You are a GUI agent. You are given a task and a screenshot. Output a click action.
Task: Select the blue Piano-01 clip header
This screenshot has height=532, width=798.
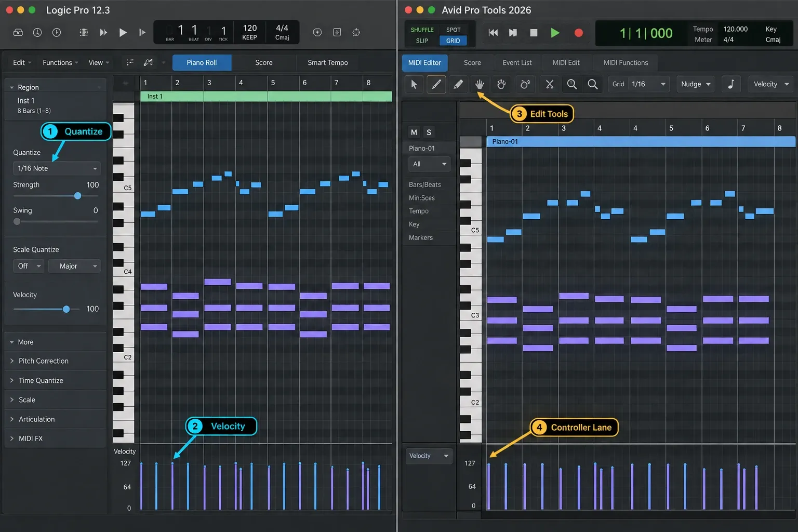(x=641, y=141)
